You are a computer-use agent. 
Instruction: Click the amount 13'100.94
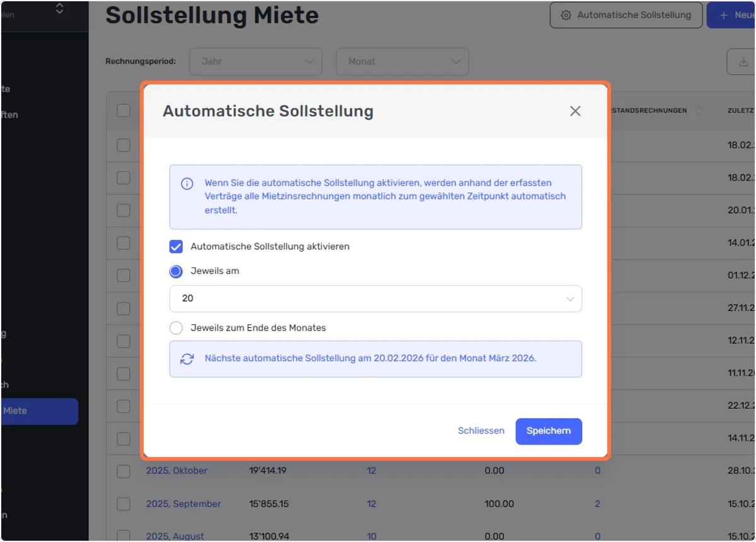pos(269,536)
